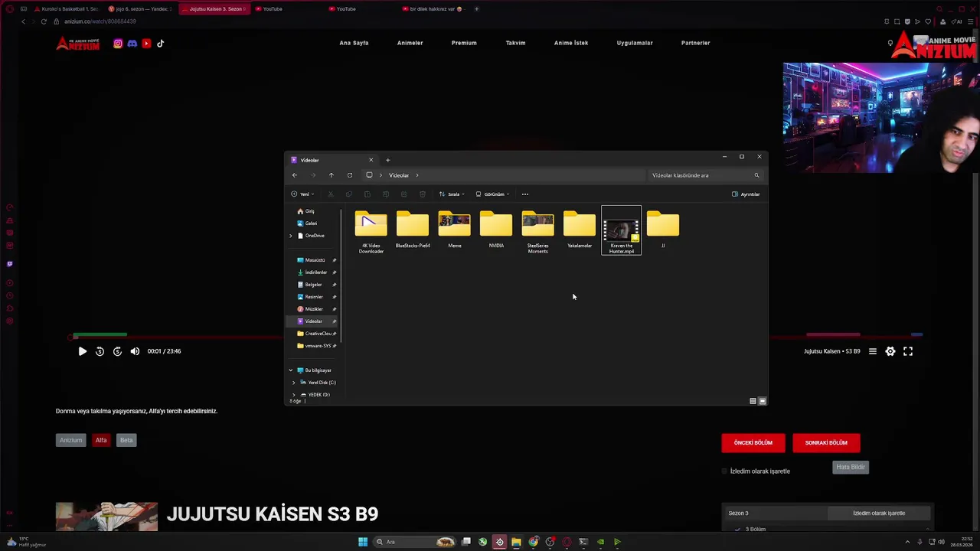980x551 pixels.
Task: Expand the OneDrive tree node
Action: click(x=291, y=236)
